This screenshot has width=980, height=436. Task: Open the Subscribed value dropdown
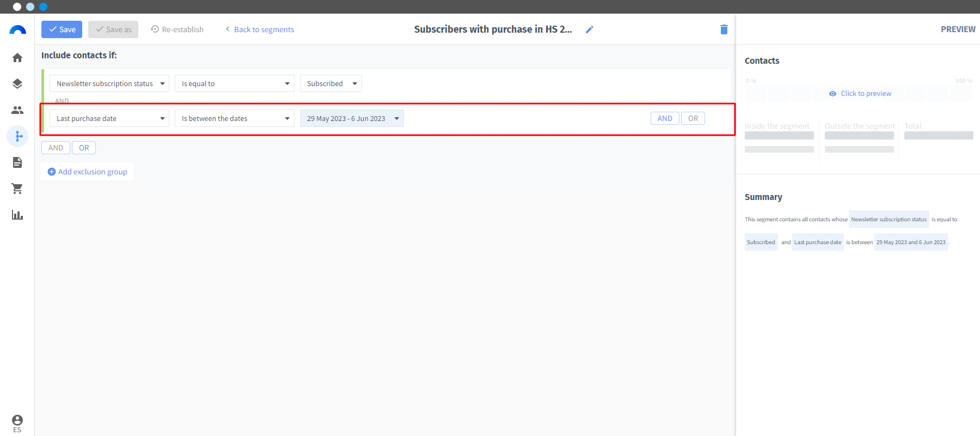point(331,83)
